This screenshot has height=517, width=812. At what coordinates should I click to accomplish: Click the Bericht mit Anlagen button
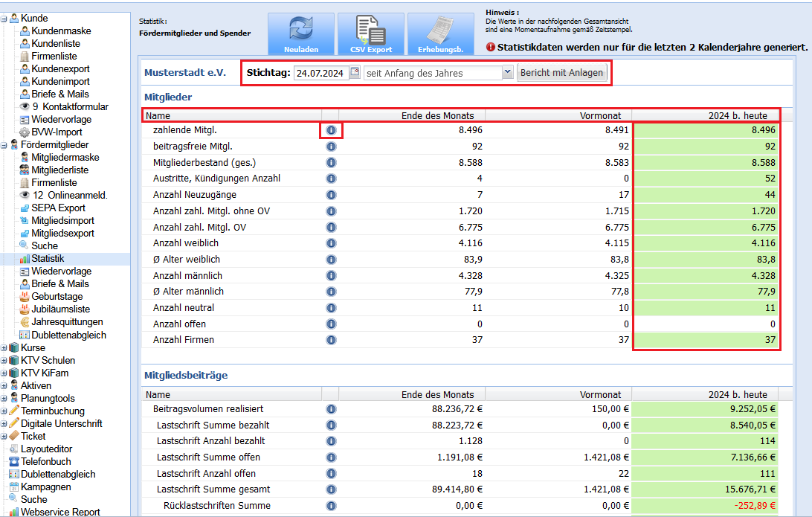point(561,72)
